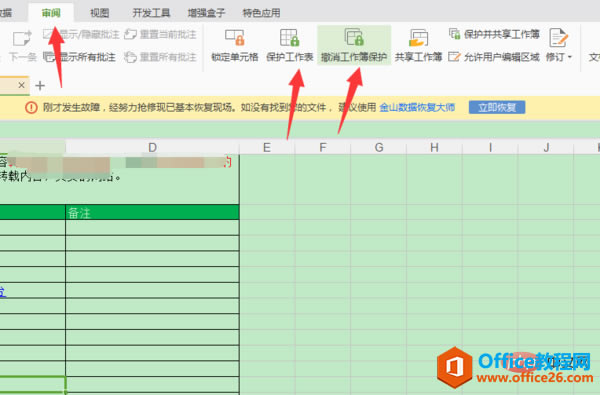
Task: Select column G header
Action: click(379, 147)
